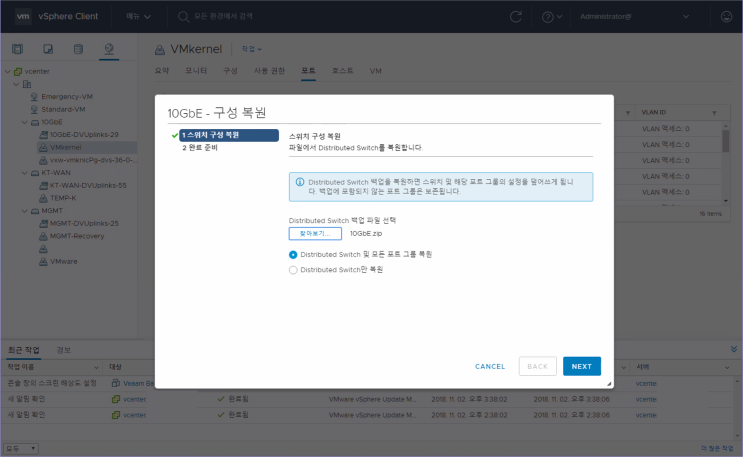
Task: Switch to the 최근 작업 tab
Action: 24,350
